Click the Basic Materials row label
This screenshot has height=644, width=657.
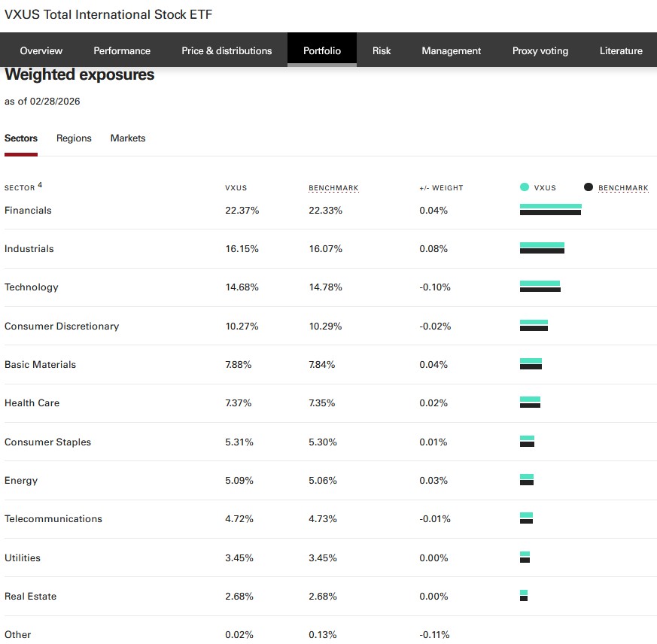click(x=40, y=365)
